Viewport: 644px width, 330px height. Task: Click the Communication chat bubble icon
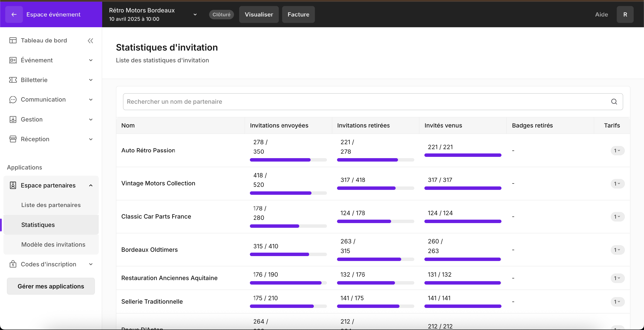13,100
